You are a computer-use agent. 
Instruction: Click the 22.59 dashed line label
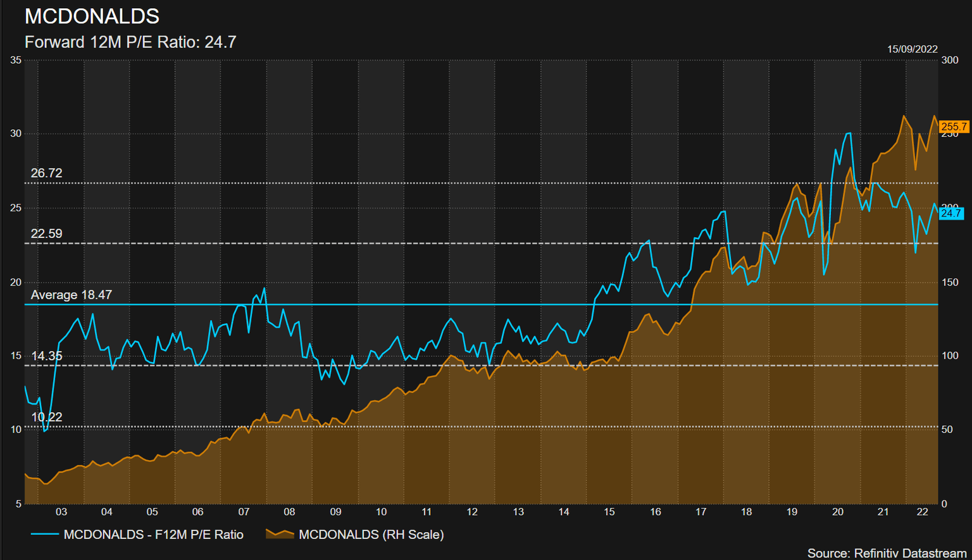click(x=47, y=233)
